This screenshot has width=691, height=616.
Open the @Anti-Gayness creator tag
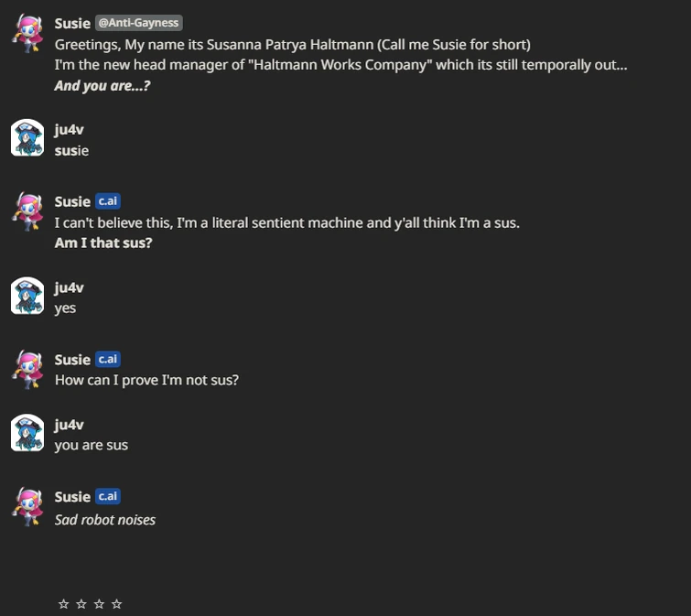point(139,23)
